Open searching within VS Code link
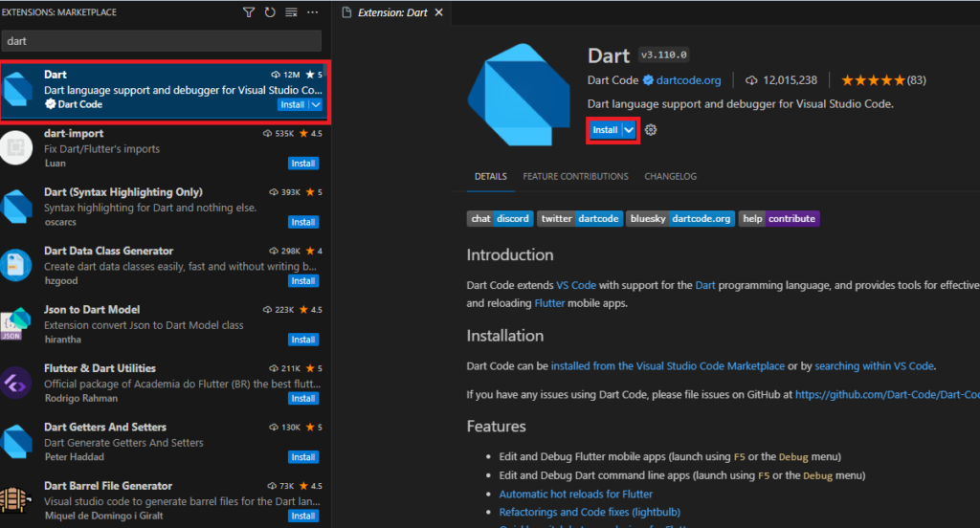Screen dimensions: 980x528 (x=874, y=366)
